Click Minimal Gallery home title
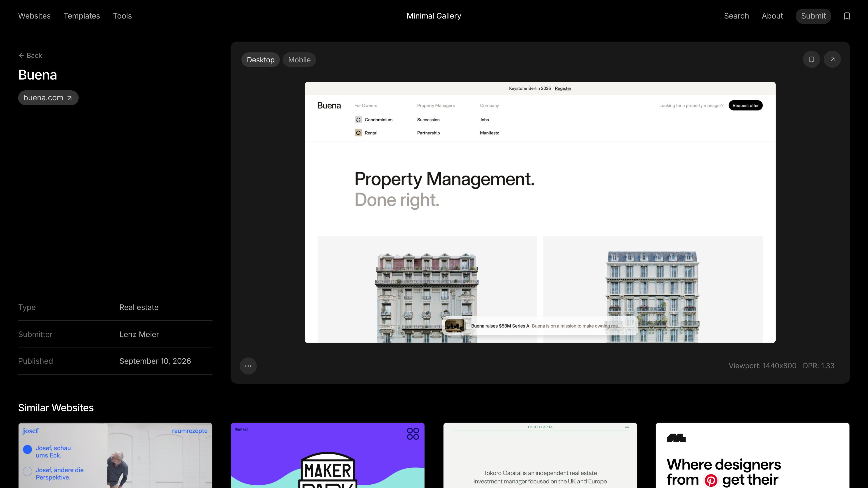The height and width of the screenshot is (488, 868). click(x=434, y=16)
